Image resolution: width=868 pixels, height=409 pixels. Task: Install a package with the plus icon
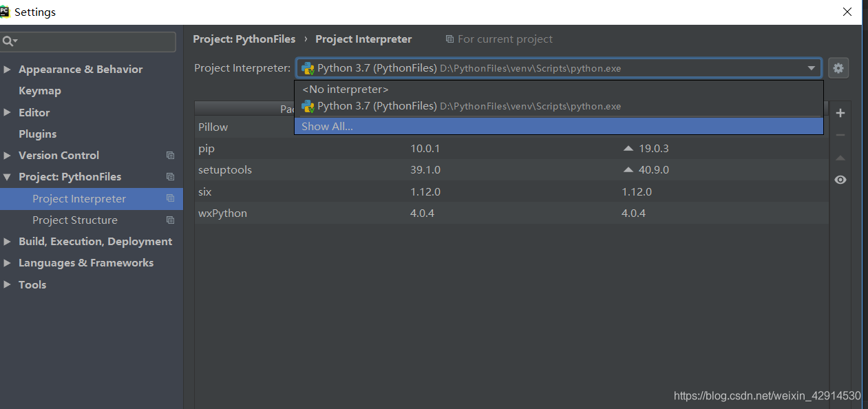click(840, 113)
